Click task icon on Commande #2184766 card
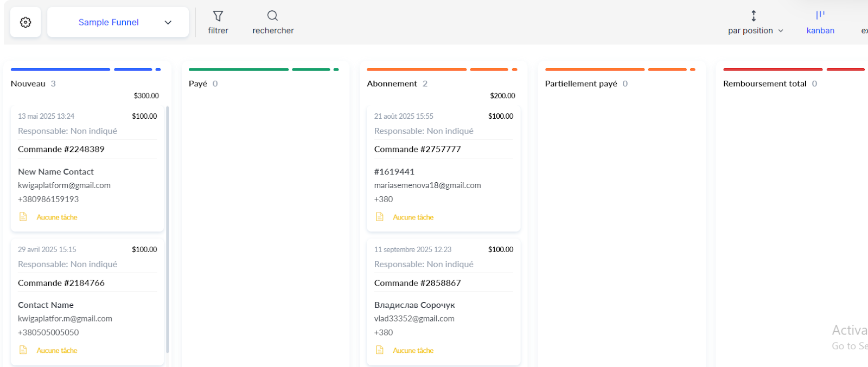The width and height of the screenshot is (868, 367). (x=23, y=350)
